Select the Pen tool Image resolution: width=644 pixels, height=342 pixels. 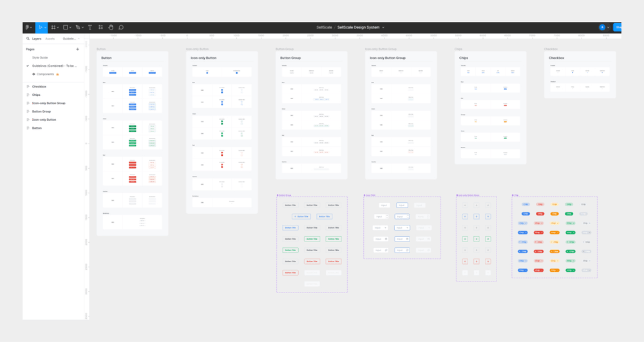pyautogui.click(x=78, y=28)
